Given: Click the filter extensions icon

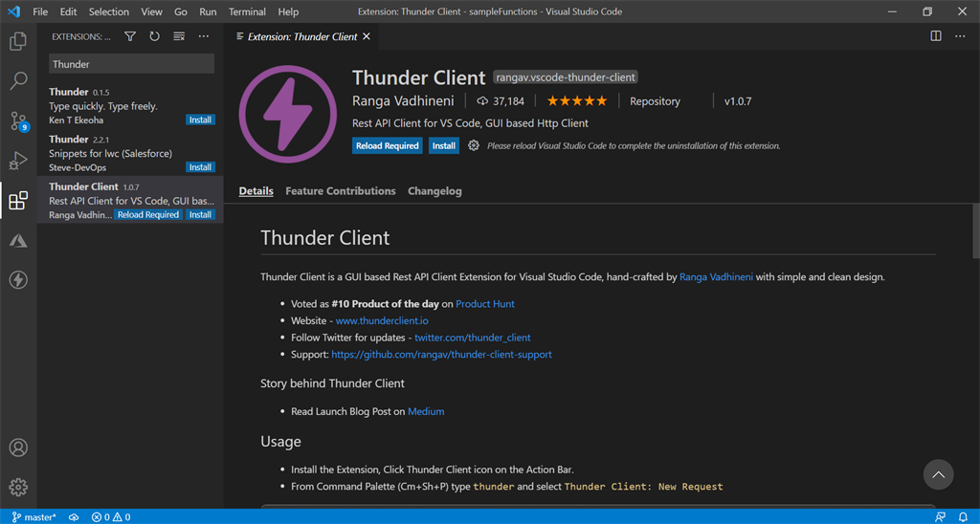Looking at the screenshot, I should click(130, 37).
